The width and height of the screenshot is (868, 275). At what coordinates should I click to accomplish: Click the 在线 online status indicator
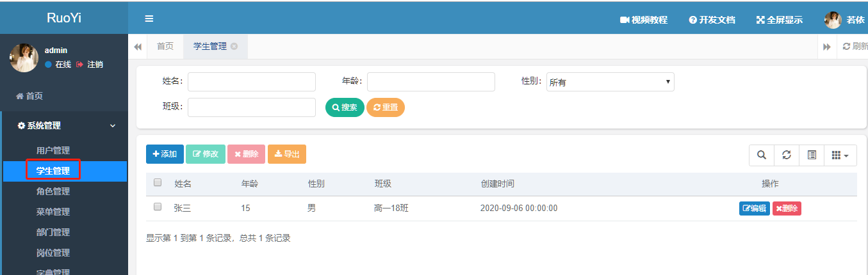(58, 65)
